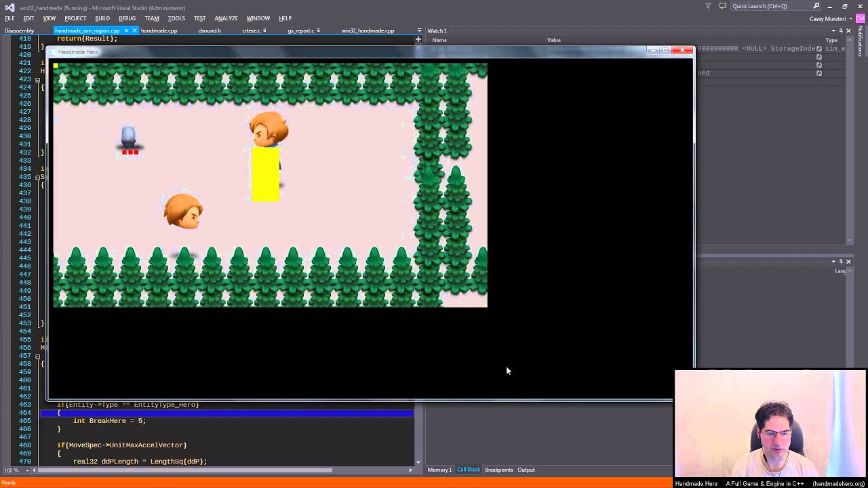868x488 pixels.
Task: Switch to the Output tab
Action: 526,470
